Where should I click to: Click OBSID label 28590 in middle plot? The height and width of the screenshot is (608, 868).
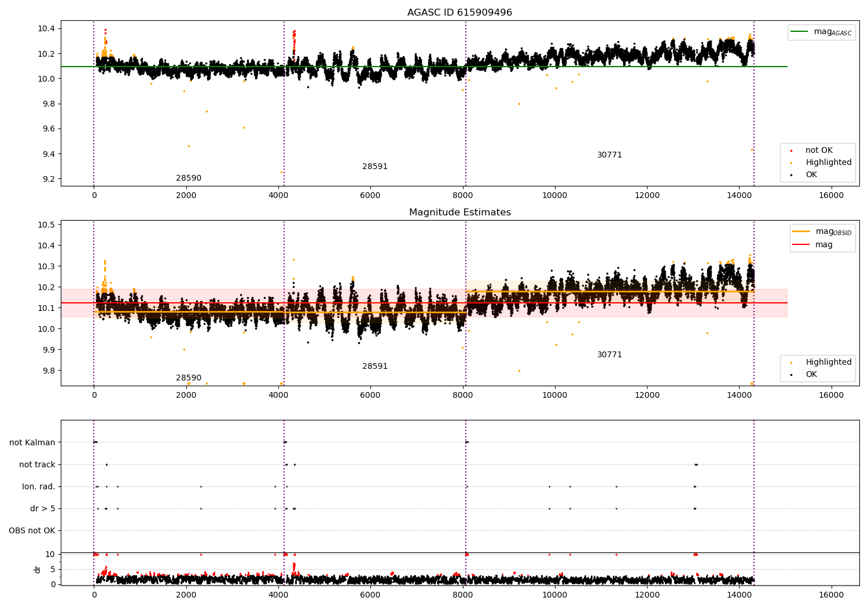coord(189,378)
